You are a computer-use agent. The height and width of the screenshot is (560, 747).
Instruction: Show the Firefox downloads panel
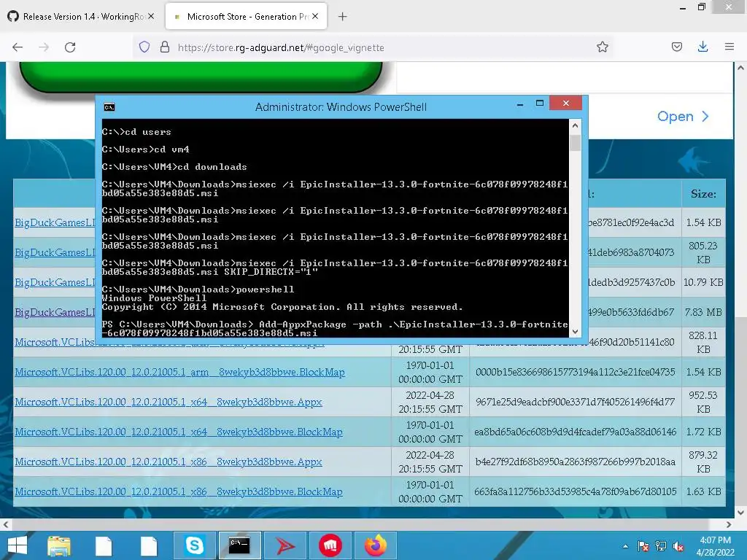703,47
